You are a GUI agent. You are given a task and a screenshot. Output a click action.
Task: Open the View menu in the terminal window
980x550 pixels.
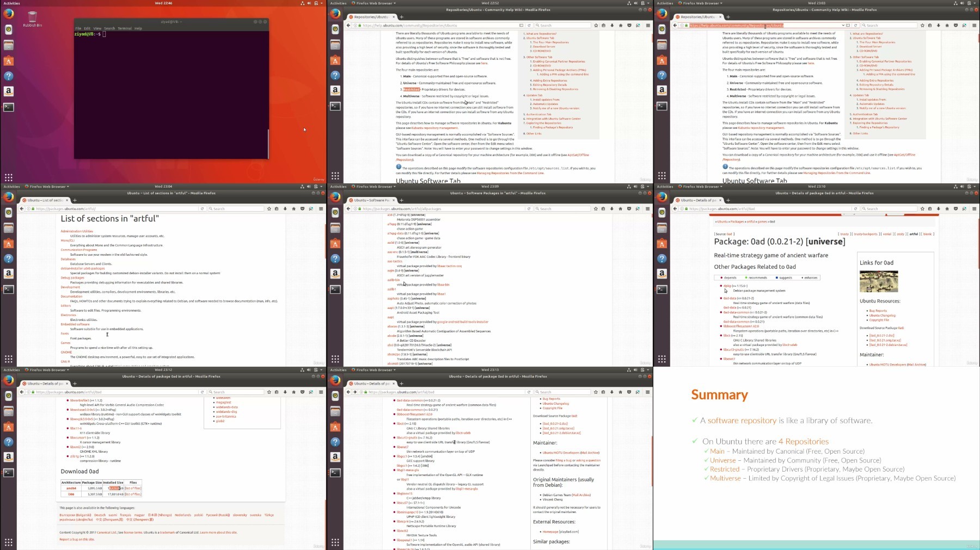97,28
